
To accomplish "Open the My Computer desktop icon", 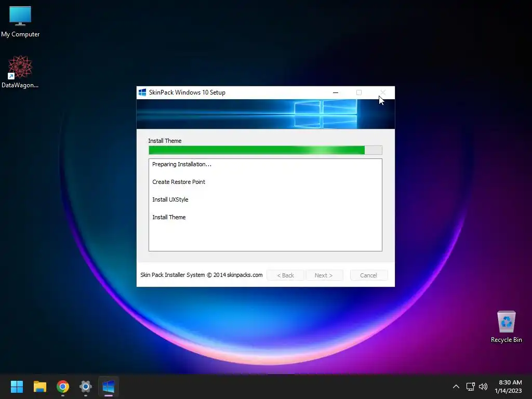I will click(20, 21).
